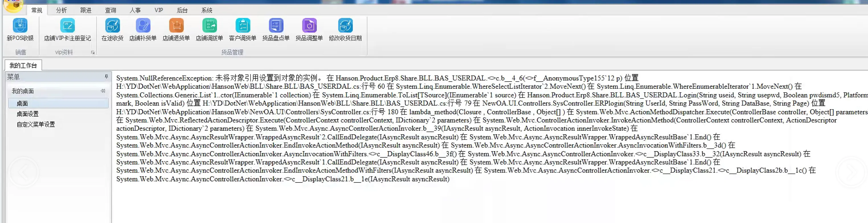Open the 客户调货单 icon
The width and height of the screenshot is (868, 223).
pyautogui.click(x=243, y=26)
